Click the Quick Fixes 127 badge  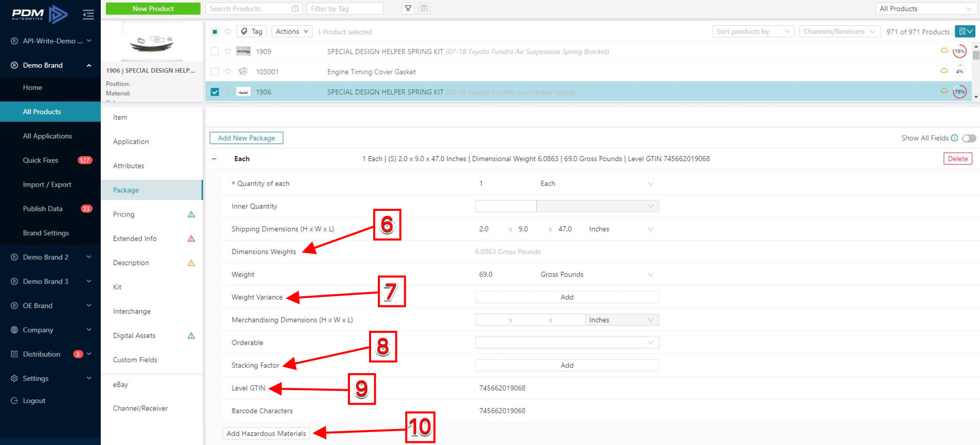(x=85, y=160)
